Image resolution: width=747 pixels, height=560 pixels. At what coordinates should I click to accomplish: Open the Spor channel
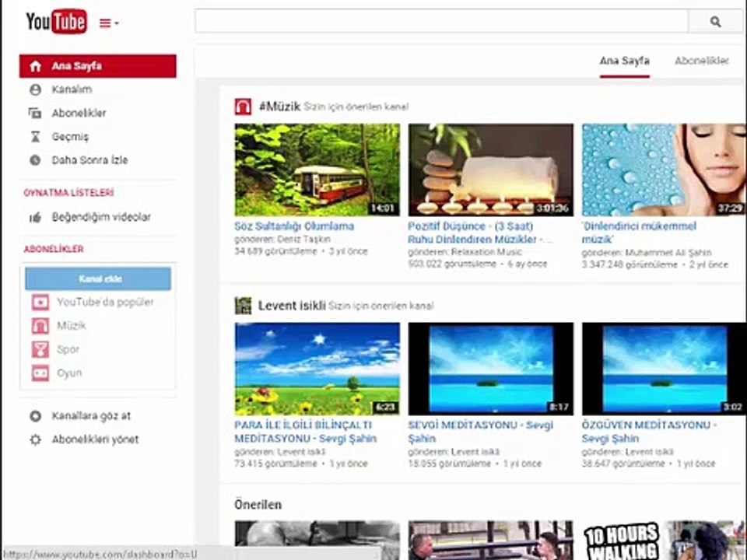[68, 349]
